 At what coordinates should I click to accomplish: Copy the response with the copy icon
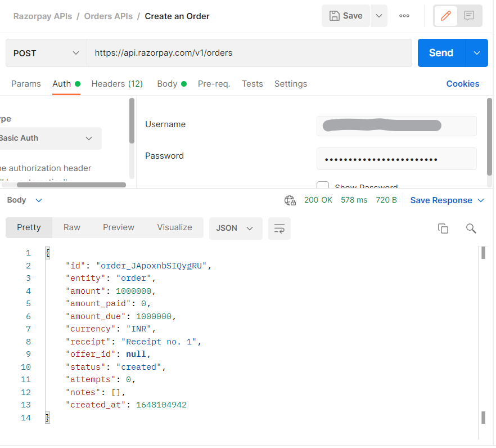pos(444,229)
